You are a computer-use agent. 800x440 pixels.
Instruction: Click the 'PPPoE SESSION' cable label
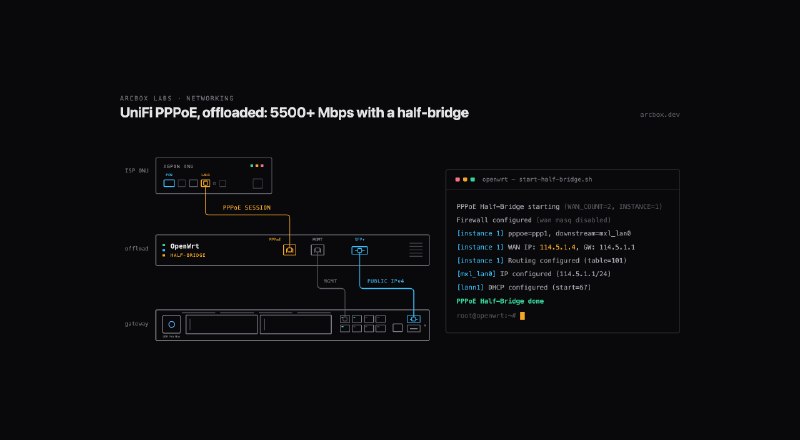pyautogui.click(x=246, y=208)
